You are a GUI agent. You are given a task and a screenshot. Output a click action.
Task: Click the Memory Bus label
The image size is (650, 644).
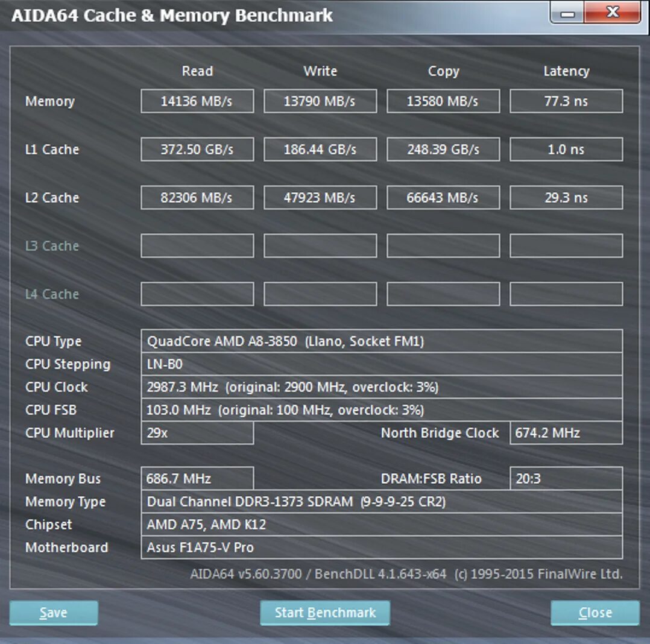(x=63, y=479)
